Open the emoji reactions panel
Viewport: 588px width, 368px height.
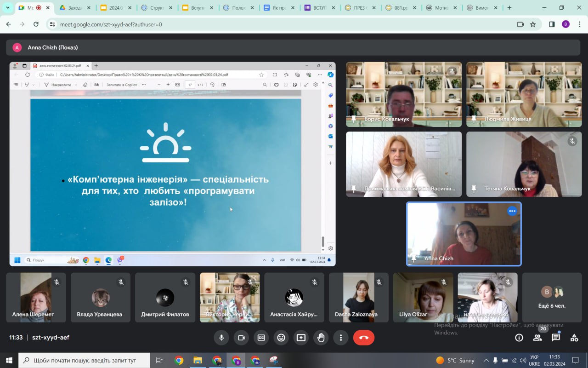(281, 338)
